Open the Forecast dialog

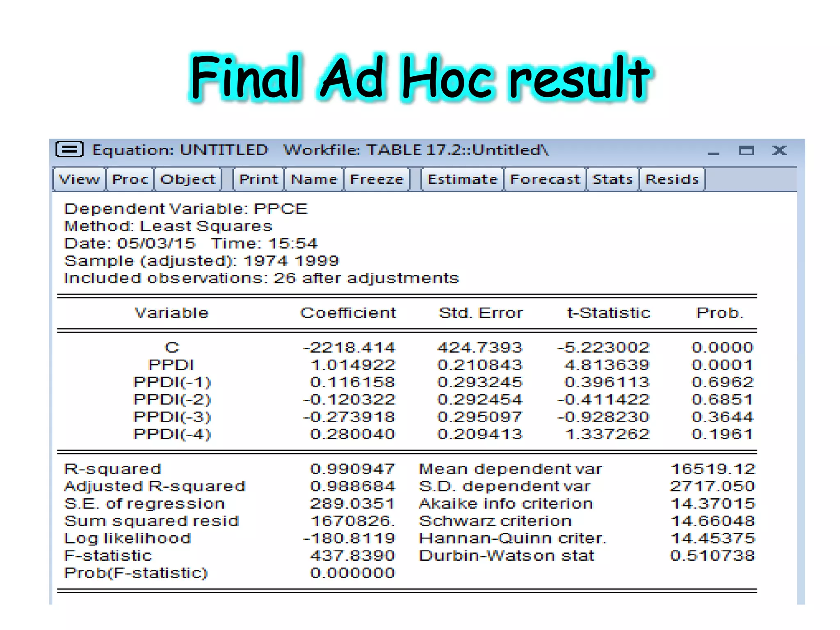(545, 179)
